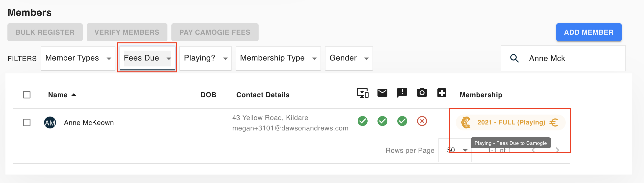Image resolution: width=644 pixels, height=183 pixels.
Task: Toggle the select-all members checkbox
Action: click(x=27, y=95)
